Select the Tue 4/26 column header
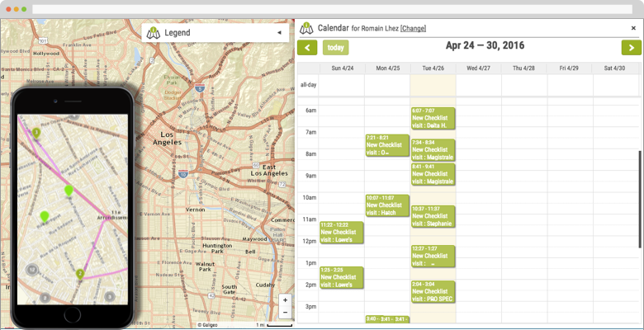 coord(433,68)
